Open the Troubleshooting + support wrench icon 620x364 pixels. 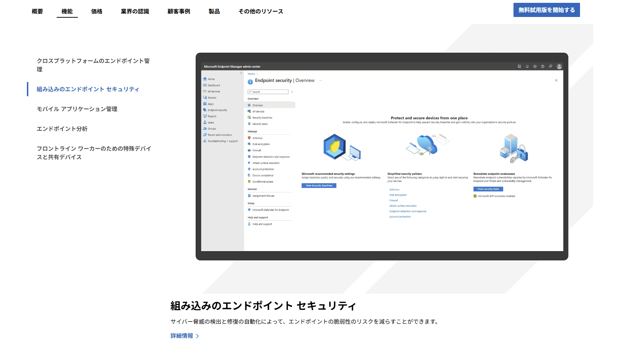click(x=205, y=141)
